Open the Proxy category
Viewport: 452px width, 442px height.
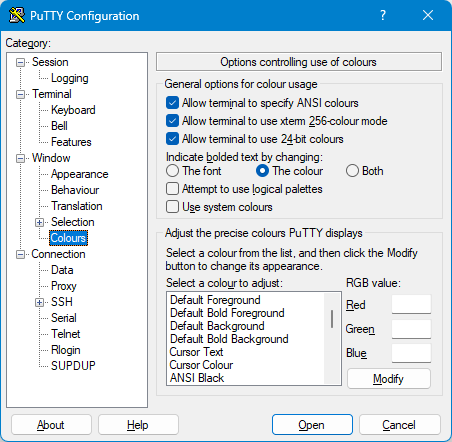click(64, 286)
